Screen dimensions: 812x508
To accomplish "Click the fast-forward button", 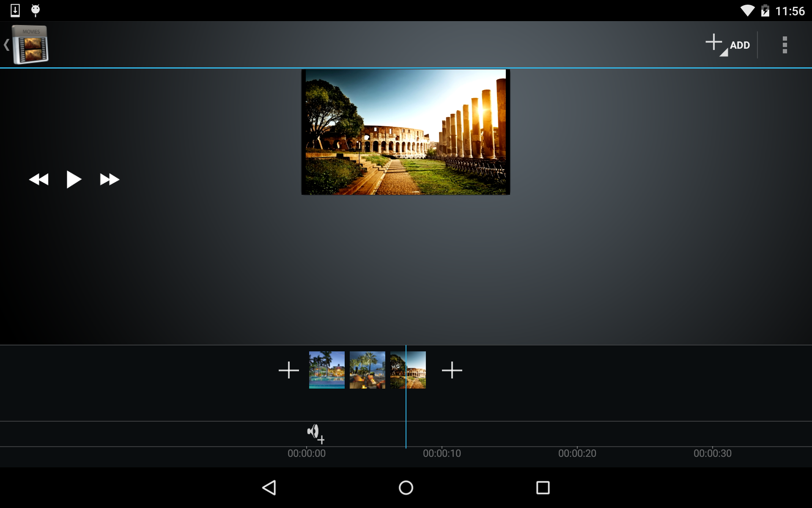I will [x=110, y=179].
